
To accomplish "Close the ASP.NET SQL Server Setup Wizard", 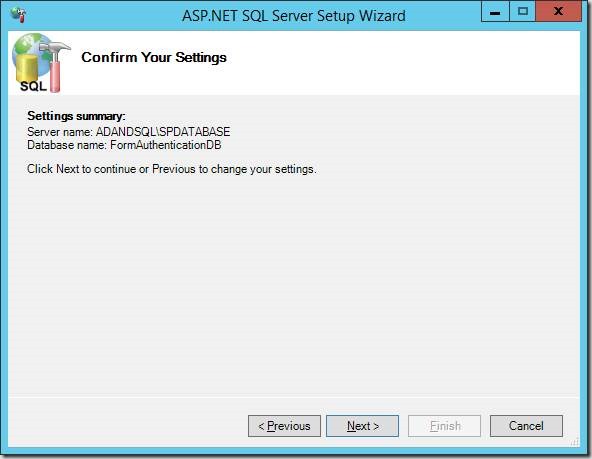I will [558, 11].
